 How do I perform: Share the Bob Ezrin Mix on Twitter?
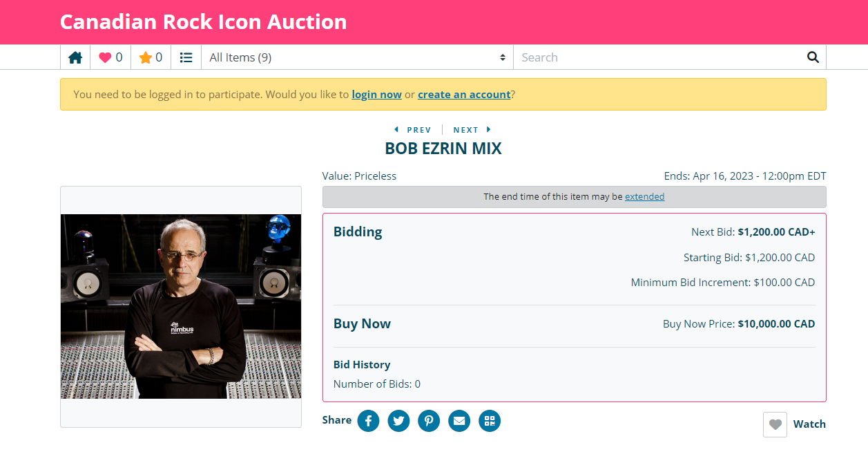point(398,421)
